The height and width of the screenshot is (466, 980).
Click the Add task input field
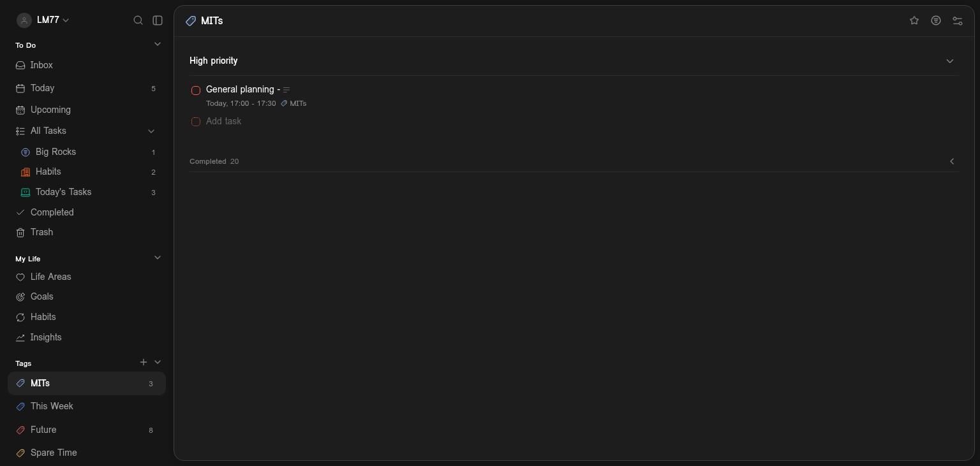(x=574, y=121)
